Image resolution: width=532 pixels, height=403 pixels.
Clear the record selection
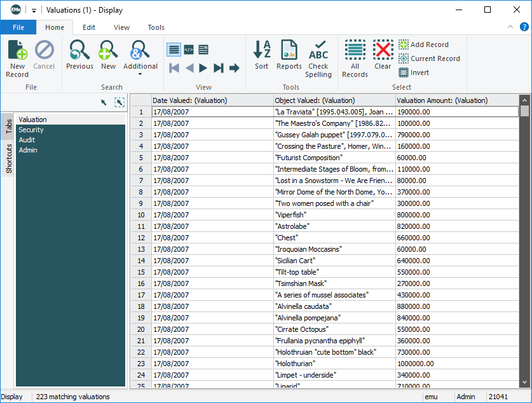[383, 55]
